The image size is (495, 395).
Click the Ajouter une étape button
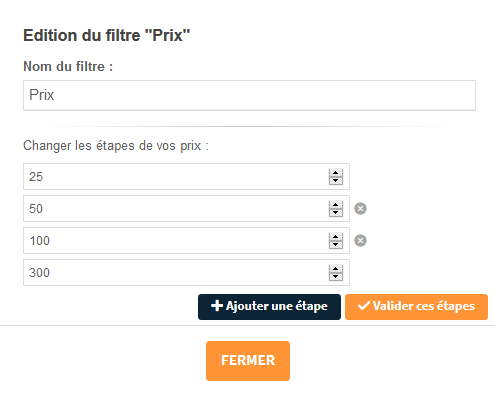pos(269,307)
